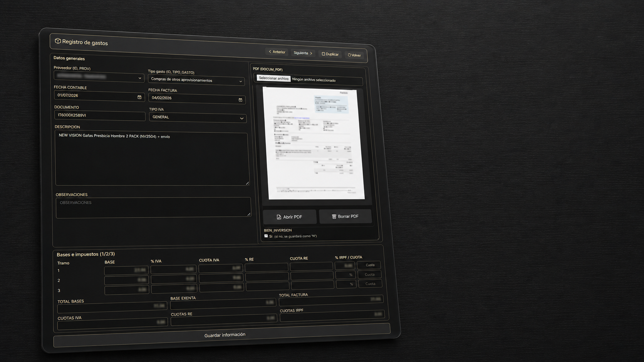Expand the Proveedor dropdown

99,77
